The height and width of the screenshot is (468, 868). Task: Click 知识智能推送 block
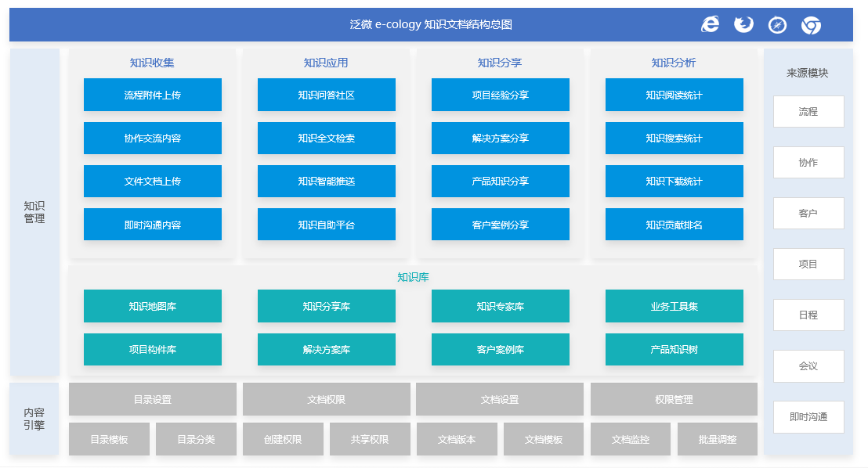[x=327, y=181]
